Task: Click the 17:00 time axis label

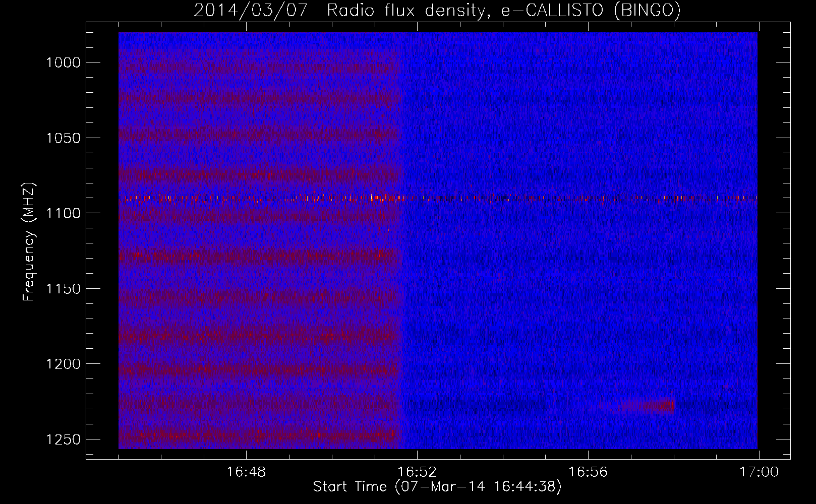Action: 759,472
